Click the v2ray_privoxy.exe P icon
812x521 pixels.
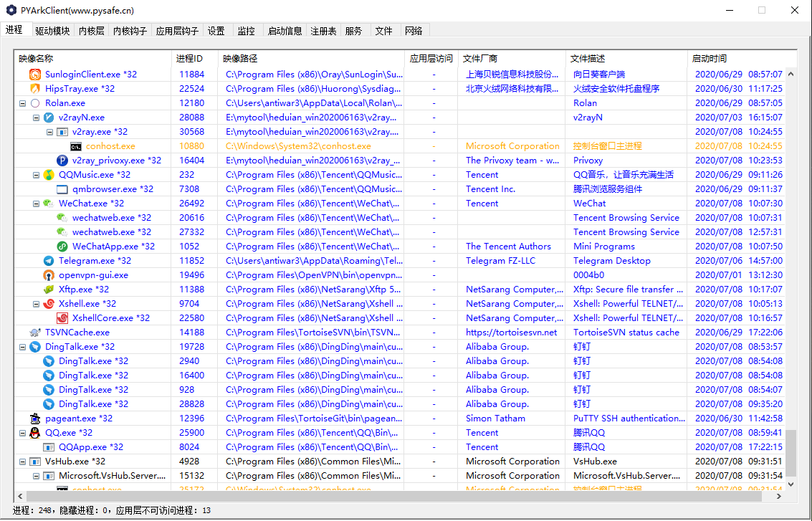[x=62, y=161]
